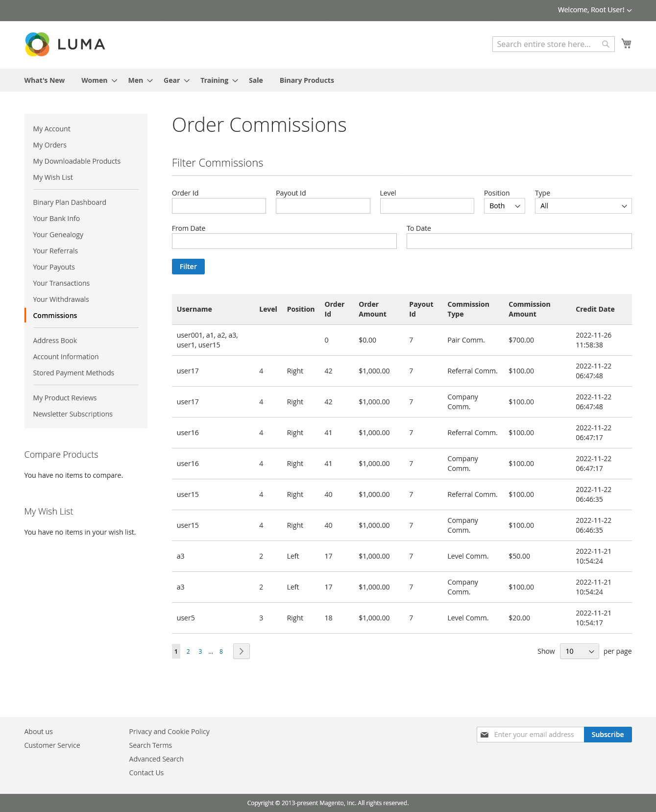
Task: Open the Women menu
Action: point(98,80)
